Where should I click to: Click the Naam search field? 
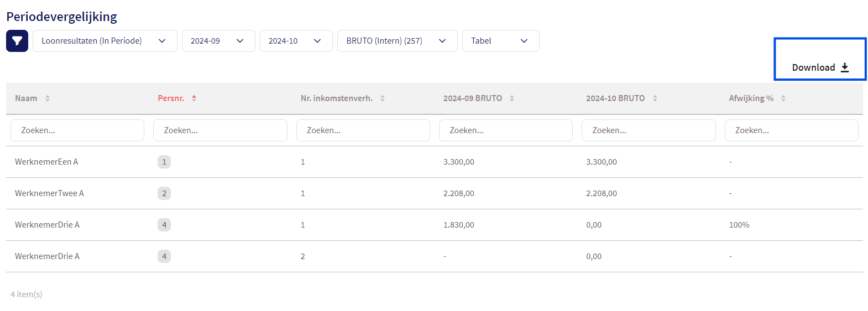click(77, 130)
